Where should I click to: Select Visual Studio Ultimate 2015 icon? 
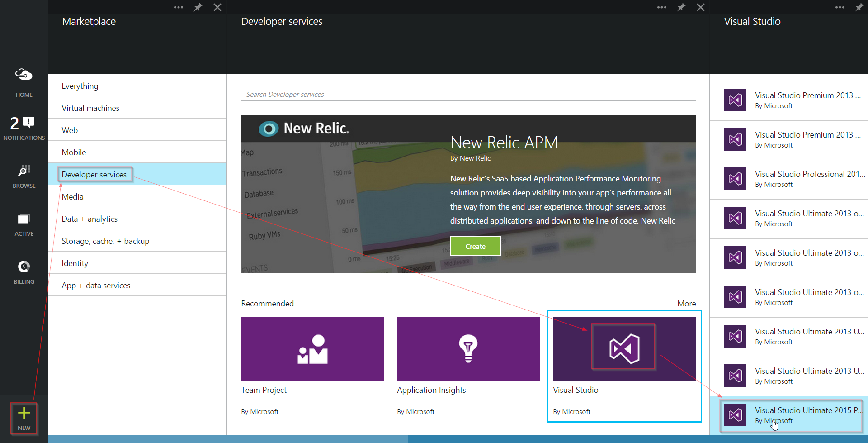point(735,415)
